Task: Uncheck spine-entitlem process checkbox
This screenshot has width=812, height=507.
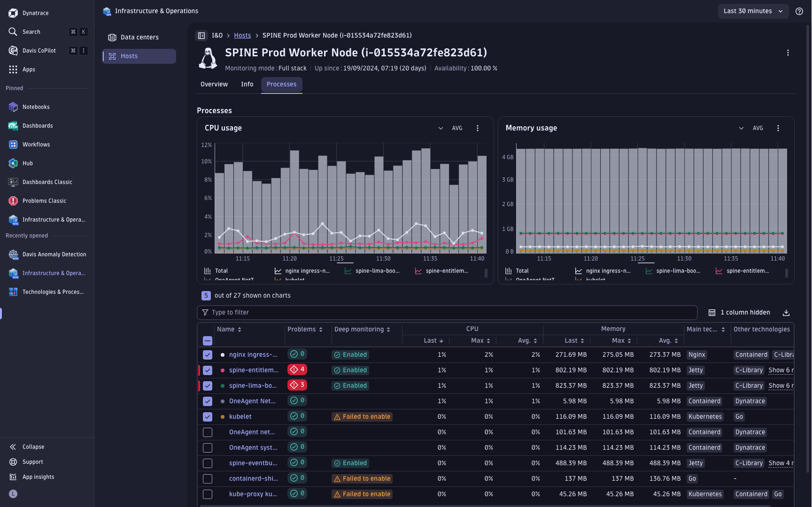Action: pyautogui.click(x=208, y=370)
